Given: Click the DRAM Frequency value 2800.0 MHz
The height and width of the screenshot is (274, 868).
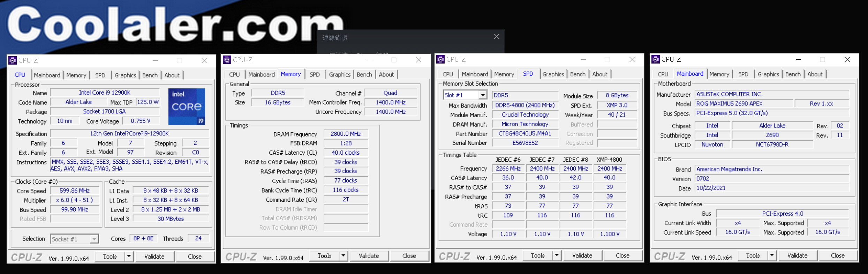Looking at the screenshot, I should [x=346, y=134].
